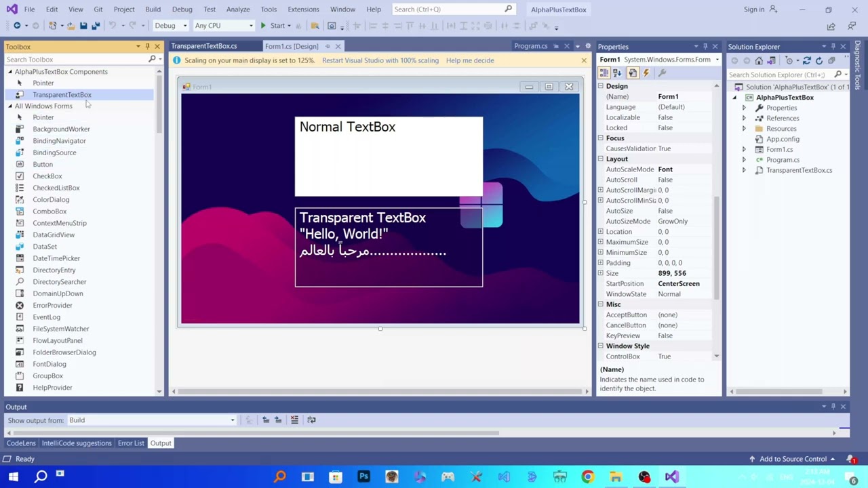Pin the Solution Explorer panel
This screenshot has height=488, width=868.
click(833, 47)
